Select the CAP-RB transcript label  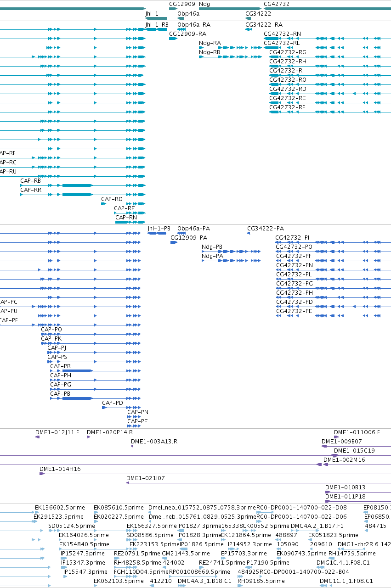click(x=31, y=180)
